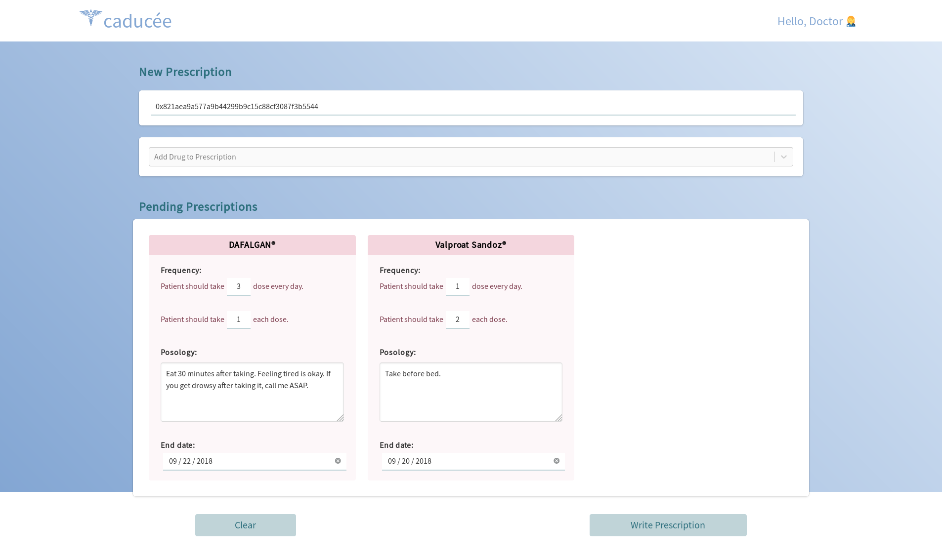Click the Pending Prescriptions heading
This screenshot has width=942, height=560.
click(x=198, y=207)
